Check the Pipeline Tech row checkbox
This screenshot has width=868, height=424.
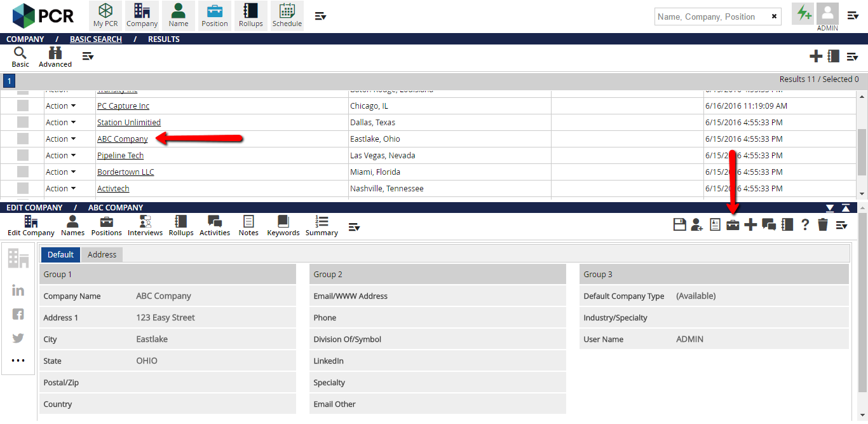[x=23, y=155]
